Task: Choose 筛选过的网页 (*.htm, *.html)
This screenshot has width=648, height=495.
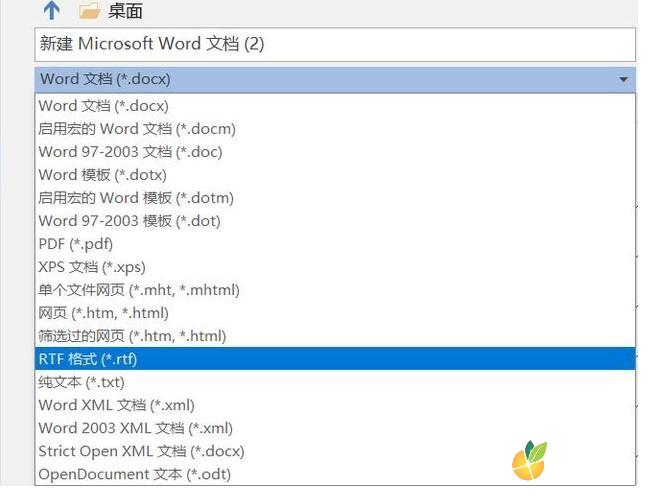Action: click(x=335, y=336)
